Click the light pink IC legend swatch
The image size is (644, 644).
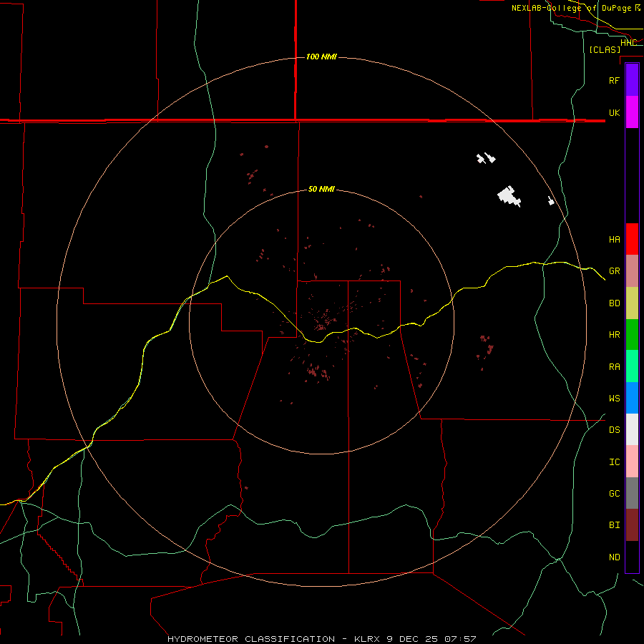click(632, 462)
